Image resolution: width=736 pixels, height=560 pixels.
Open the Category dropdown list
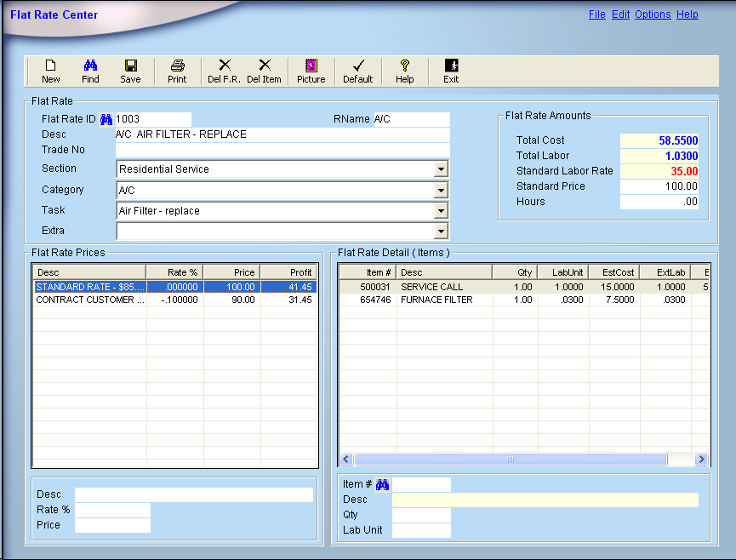click(441, 191)
